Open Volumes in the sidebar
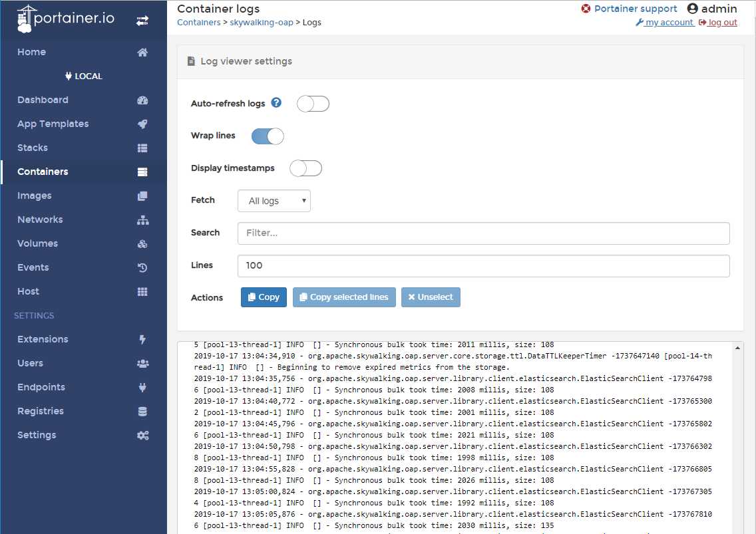This screenshot has height=534, width=756. (83, 244)
